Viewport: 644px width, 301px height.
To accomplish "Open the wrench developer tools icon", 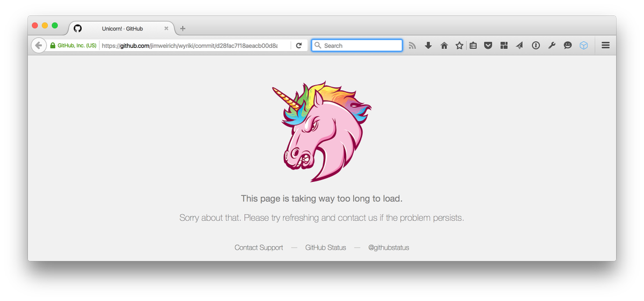I will click(x=551, y=46).
